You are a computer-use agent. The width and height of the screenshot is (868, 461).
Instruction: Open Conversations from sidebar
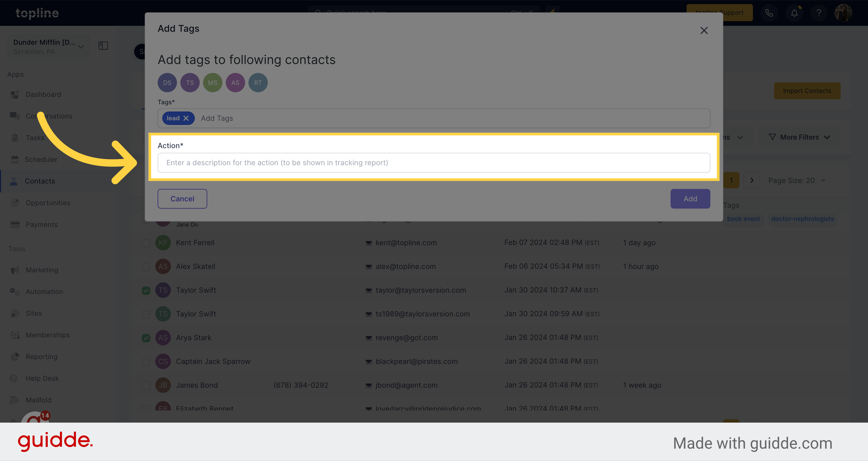click(x=49, y=116)
